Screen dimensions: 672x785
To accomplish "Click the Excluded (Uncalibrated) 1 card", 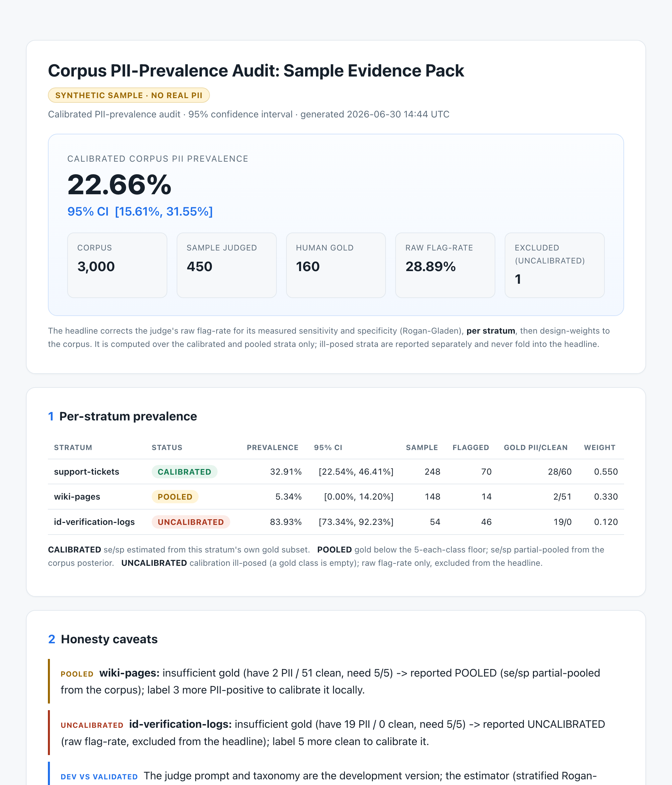I will click(x=555, y=265).
